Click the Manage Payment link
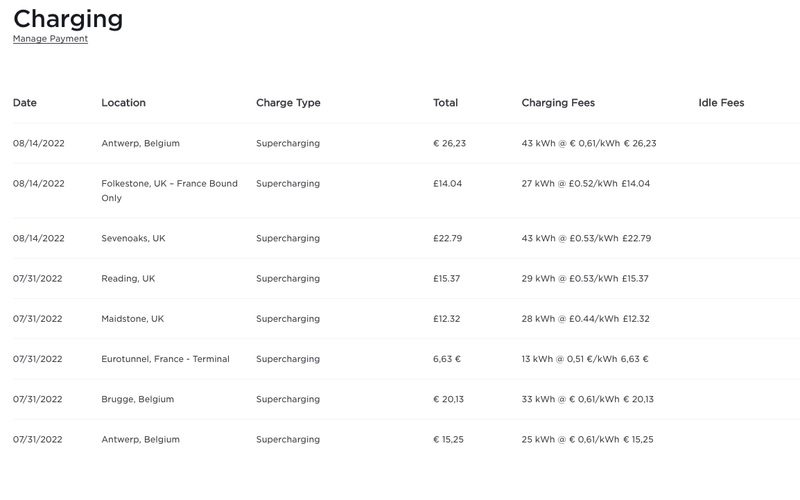800x500 pixels. click(x=50, y=39)
